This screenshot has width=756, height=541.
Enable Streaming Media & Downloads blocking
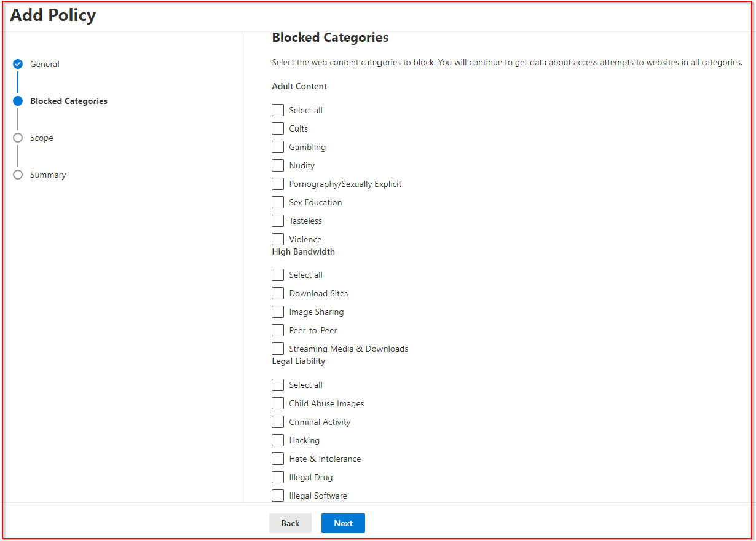pos(277,348)
